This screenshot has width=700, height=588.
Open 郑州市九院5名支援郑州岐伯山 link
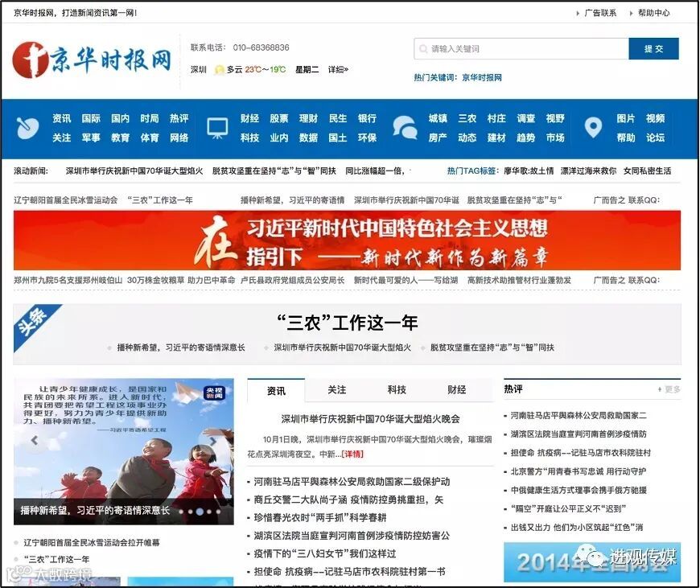(68, 281)
